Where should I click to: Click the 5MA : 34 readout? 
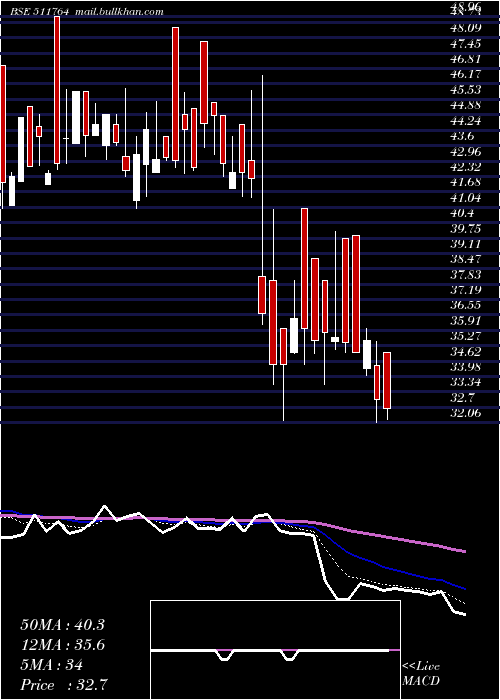click(x=52, y=665)
